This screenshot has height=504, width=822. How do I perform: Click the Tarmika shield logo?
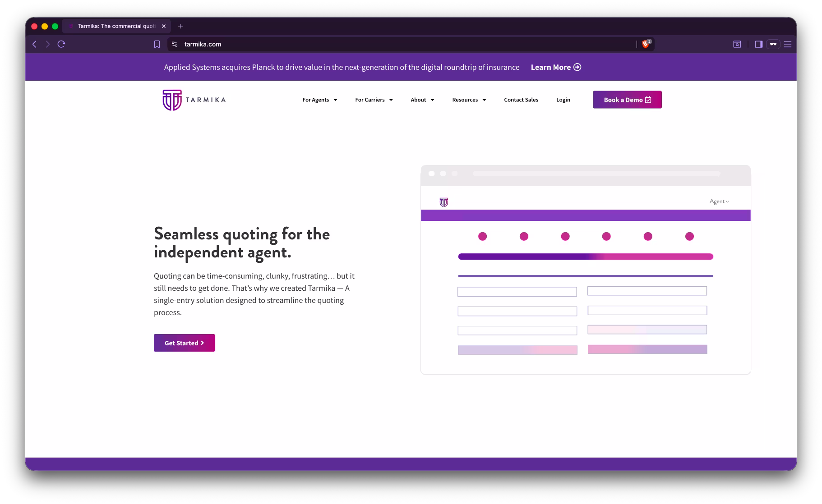172,100
